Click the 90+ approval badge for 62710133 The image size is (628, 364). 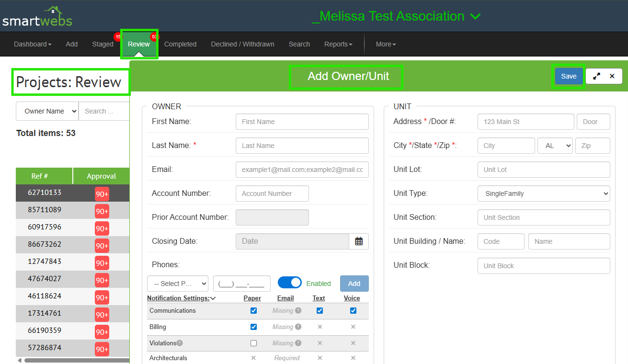coord(102,194)
